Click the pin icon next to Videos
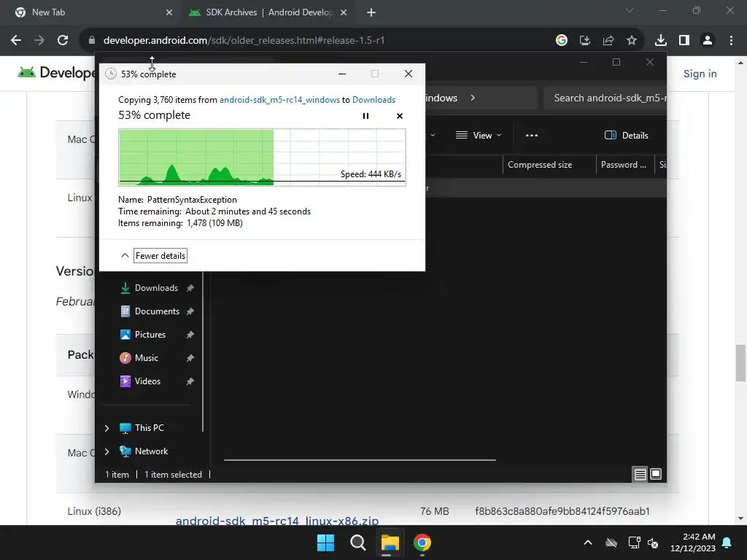This screenshot has height=560, width=747. [190, 381]
